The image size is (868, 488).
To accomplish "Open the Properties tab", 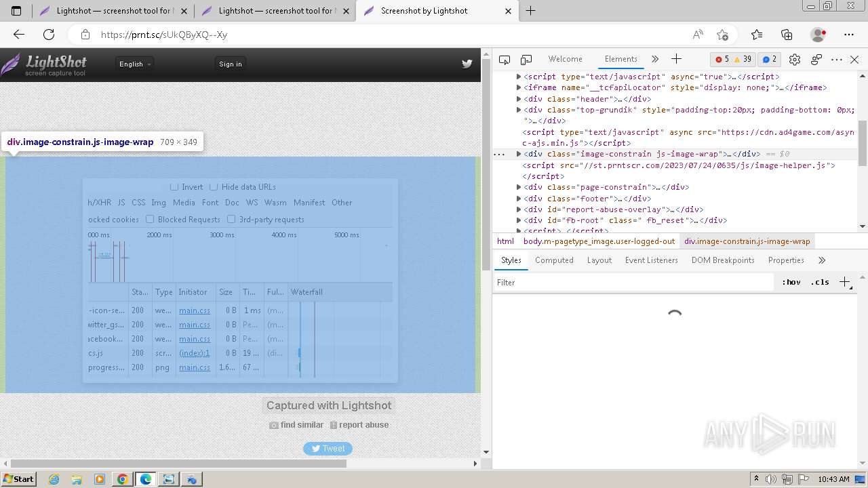I will point(786,260).
